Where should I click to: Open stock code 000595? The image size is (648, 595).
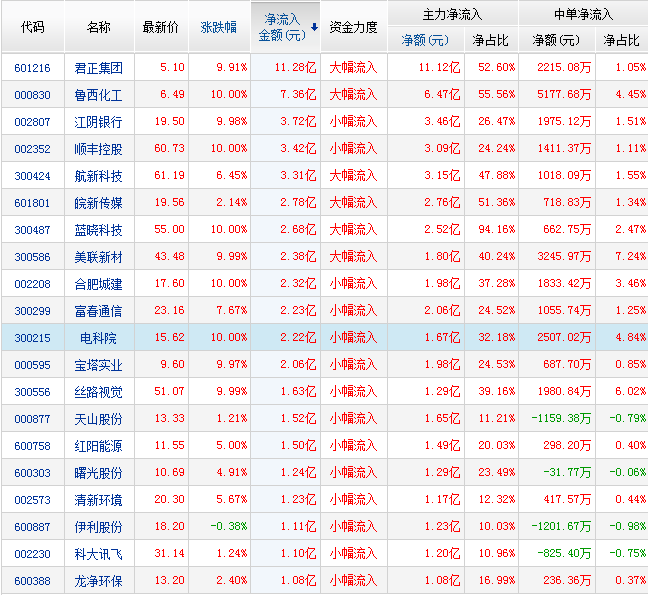click(32, 365)
